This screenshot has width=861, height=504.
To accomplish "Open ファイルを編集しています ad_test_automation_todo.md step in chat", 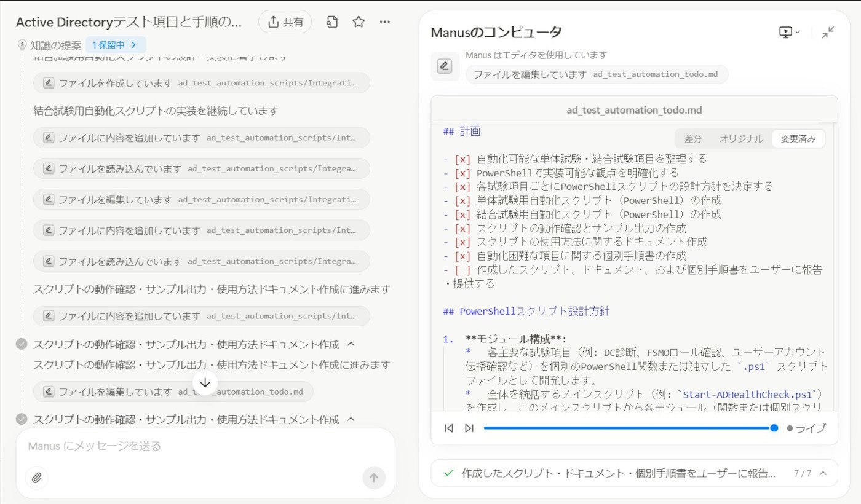I will pos(173,392).
